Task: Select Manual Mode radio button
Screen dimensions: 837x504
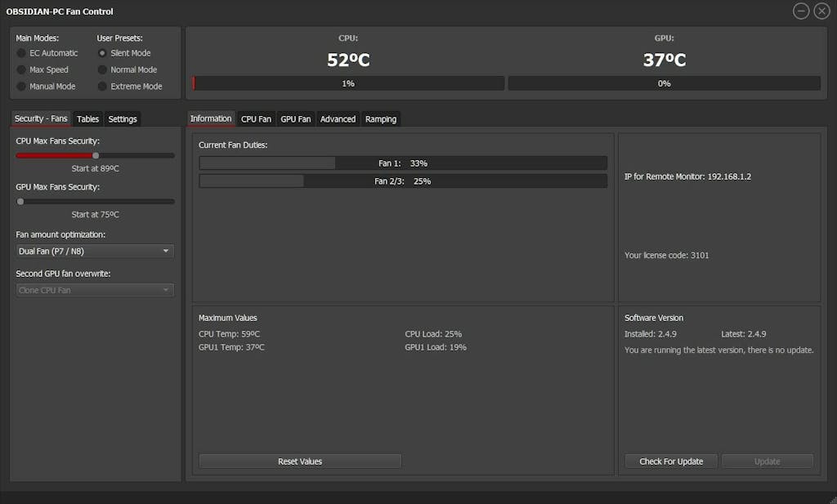Action: pos(21,86)
